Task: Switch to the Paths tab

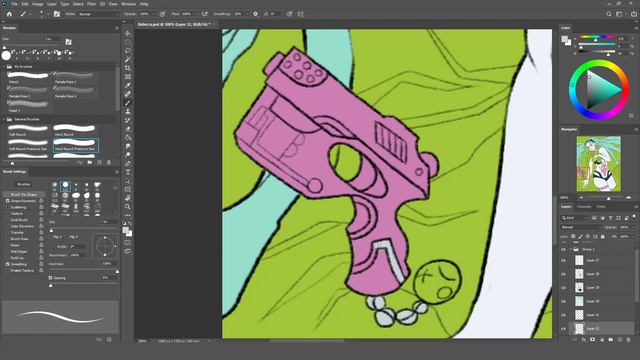Action: 601,207
